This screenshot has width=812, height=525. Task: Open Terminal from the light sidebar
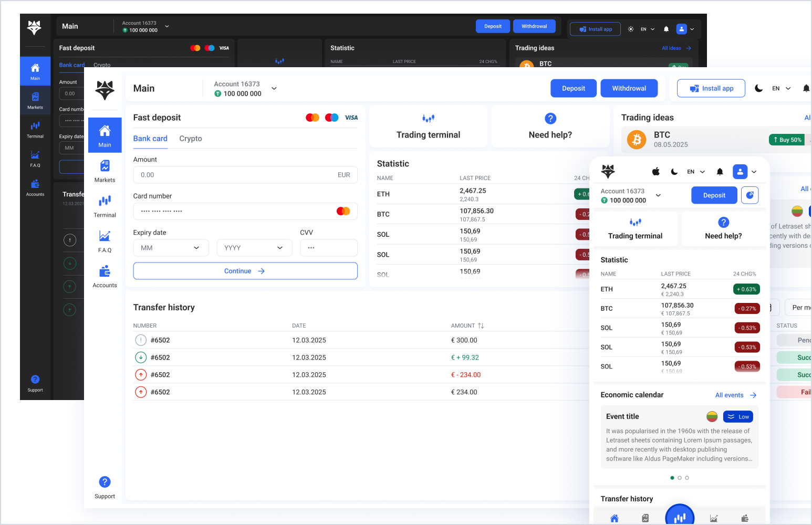(105, 206)
